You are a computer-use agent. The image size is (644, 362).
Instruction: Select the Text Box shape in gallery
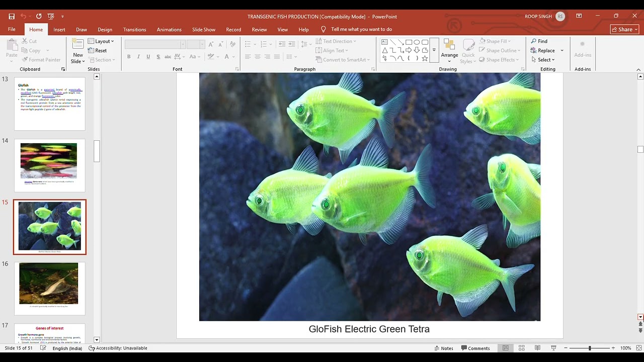384,42
